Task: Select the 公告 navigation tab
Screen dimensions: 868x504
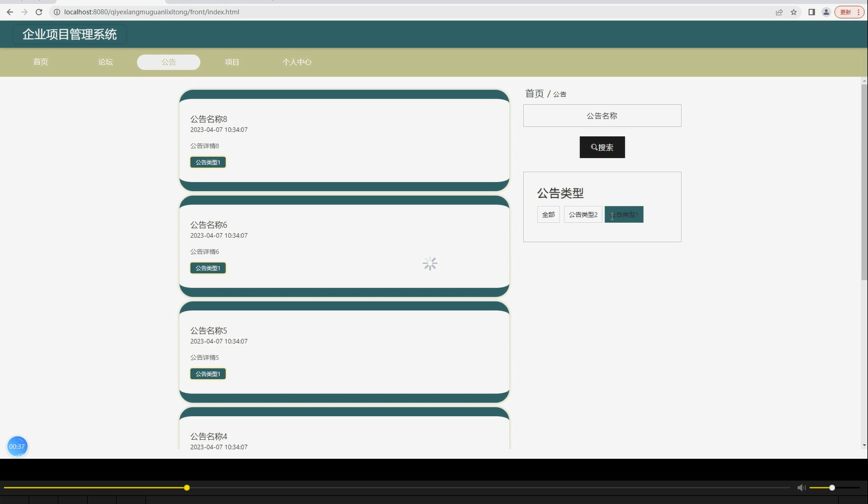Action: tap(168, 62)
